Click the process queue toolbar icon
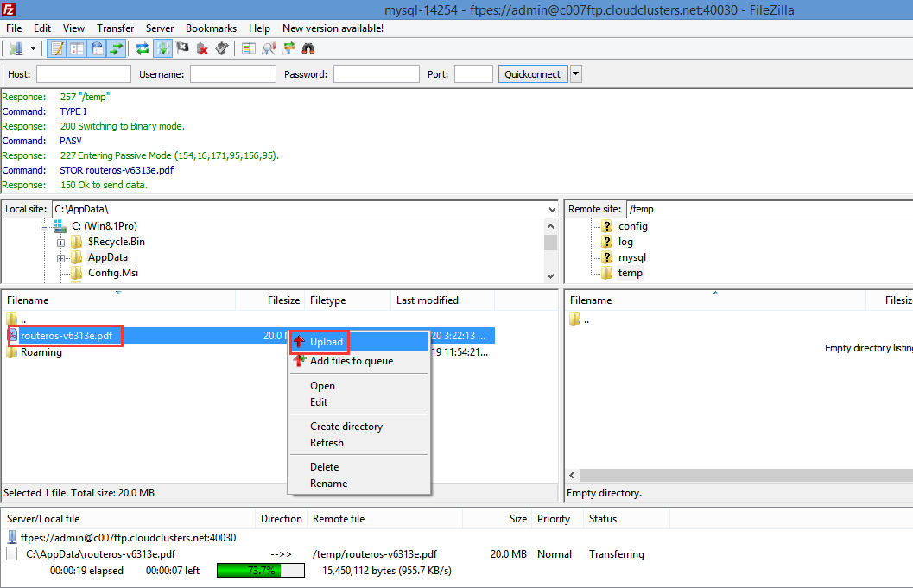Image resolution: width=913 pixels, height=588 pixels. pyautogui.click(x=162, y=48)
